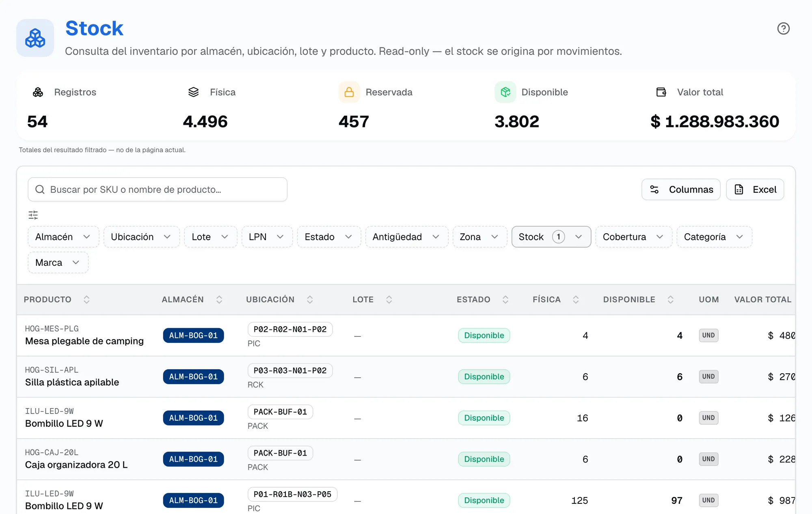
Task: Open the Cobertura filter dropdown
Action: coord(633,237)
